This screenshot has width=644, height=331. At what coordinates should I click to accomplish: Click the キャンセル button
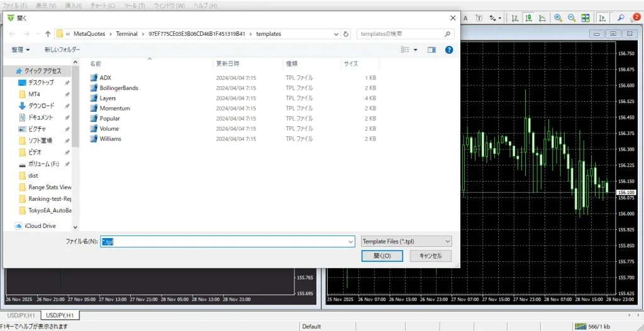pos(430,256)
